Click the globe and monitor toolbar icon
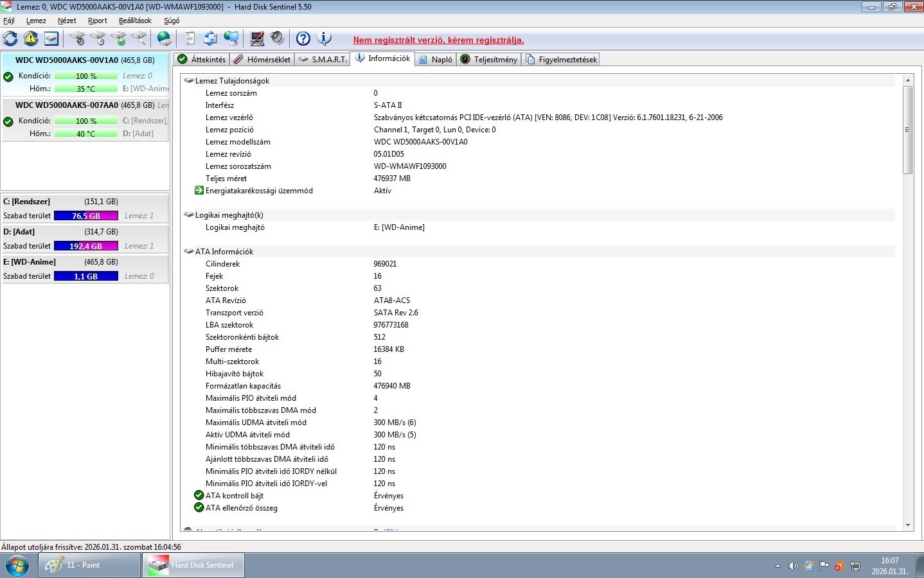Image resolution: width=924 pixels, height=578 pixels. (231, 39)
